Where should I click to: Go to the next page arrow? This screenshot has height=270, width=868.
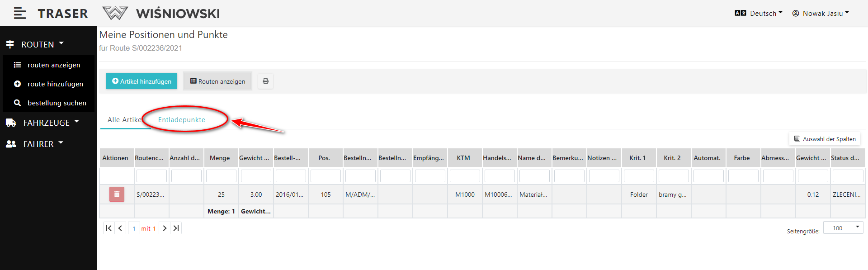[165, 228]
